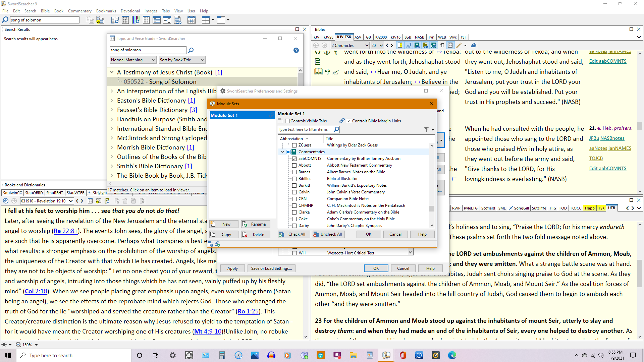Switch to the ASV Bible tab

tap(358, 37)
